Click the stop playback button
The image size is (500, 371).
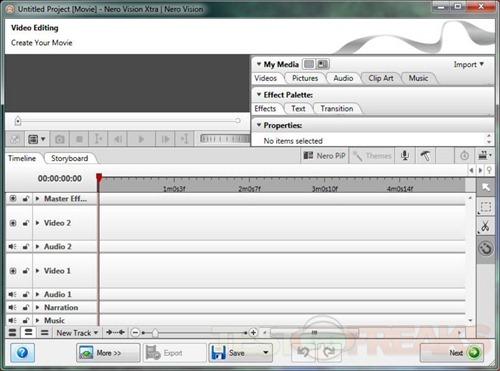[79, 139]
